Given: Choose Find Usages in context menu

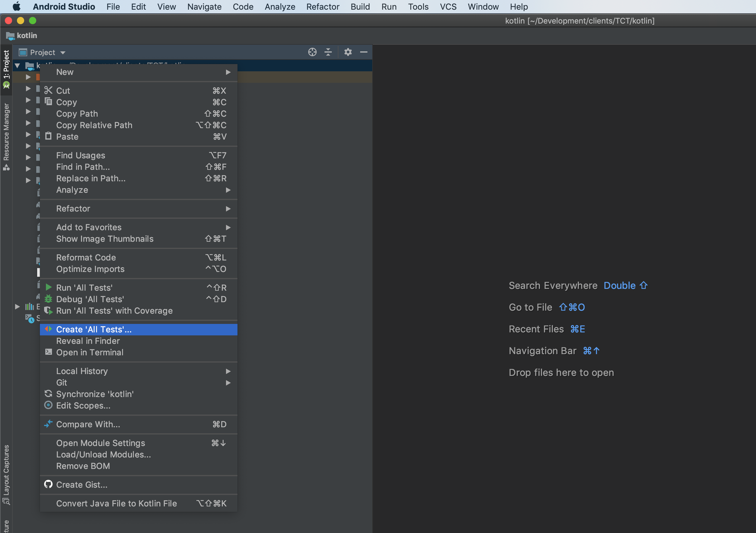Looking at the screenshot, I should click(139, 155).
